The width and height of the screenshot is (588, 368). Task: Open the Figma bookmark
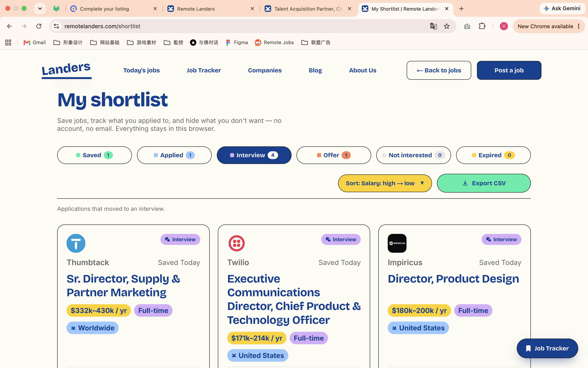click(237, 43)
